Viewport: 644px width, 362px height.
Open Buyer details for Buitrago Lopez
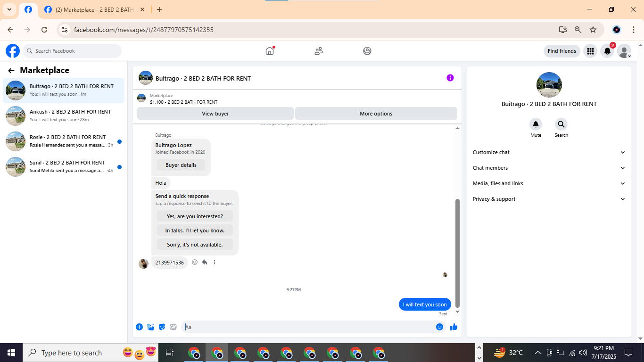[x=181, y=165]
